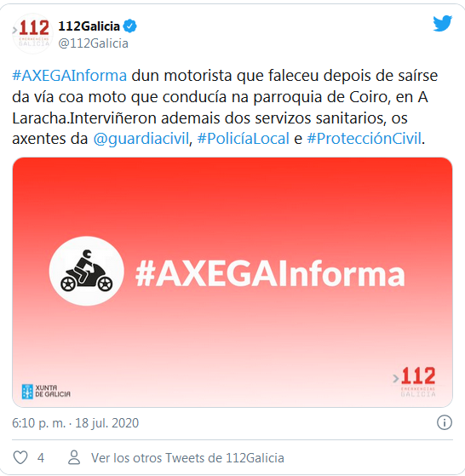This screenshot has width=465, height=476.
Task: Open the @guardiacivil mention
Action: click(141, 139)
